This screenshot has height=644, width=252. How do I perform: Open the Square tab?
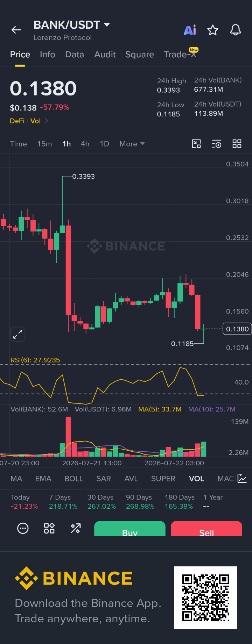pyautogui.click(x=140, y=55)
